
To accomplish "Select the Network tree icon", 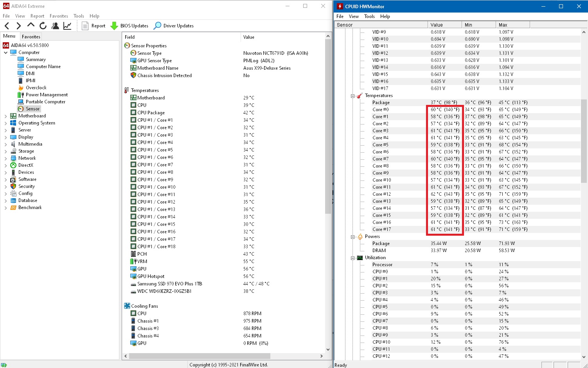I will click(x=13, y=158).
